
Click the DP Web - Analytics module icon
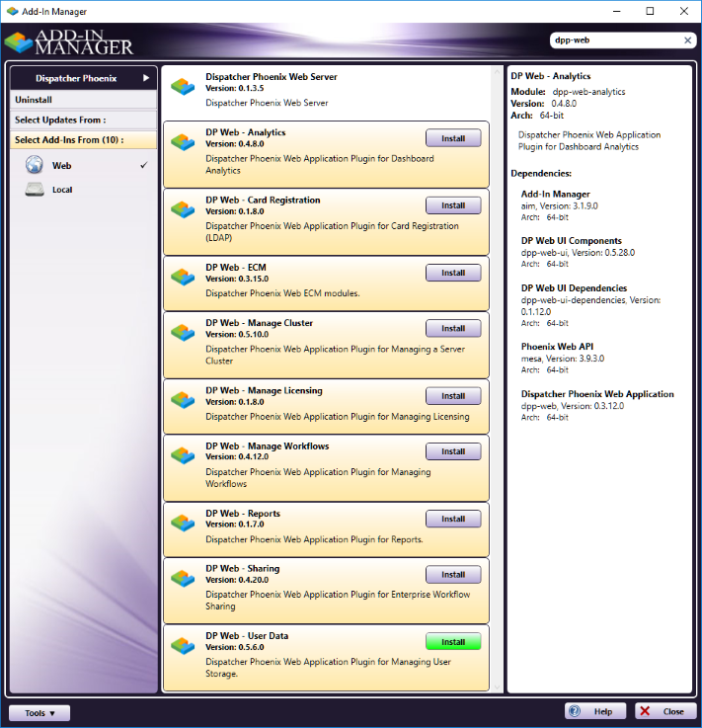(x=183, y=142)
